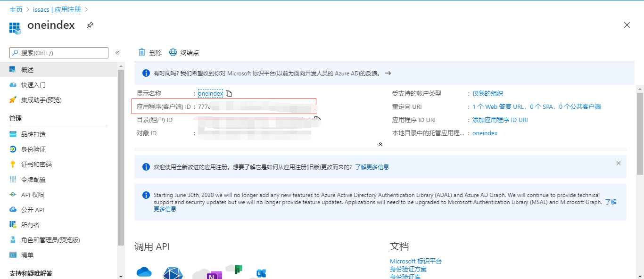This screenshot has width=644, height=279.
Task: Click the Azure polyhedron API icon
Action: point(173,273)
